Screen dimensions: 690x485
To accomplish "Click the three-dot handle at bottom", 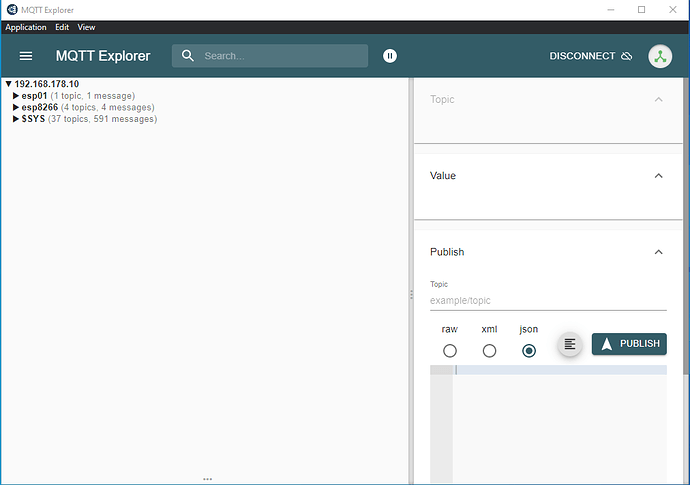I will (207, 479).
